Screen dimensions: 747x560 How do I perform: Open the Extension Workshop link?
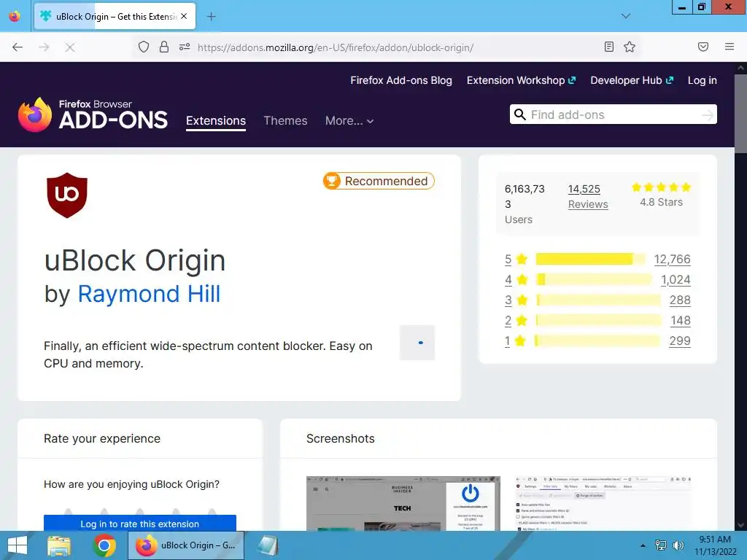pyautogui.click(x=521, y=80)
